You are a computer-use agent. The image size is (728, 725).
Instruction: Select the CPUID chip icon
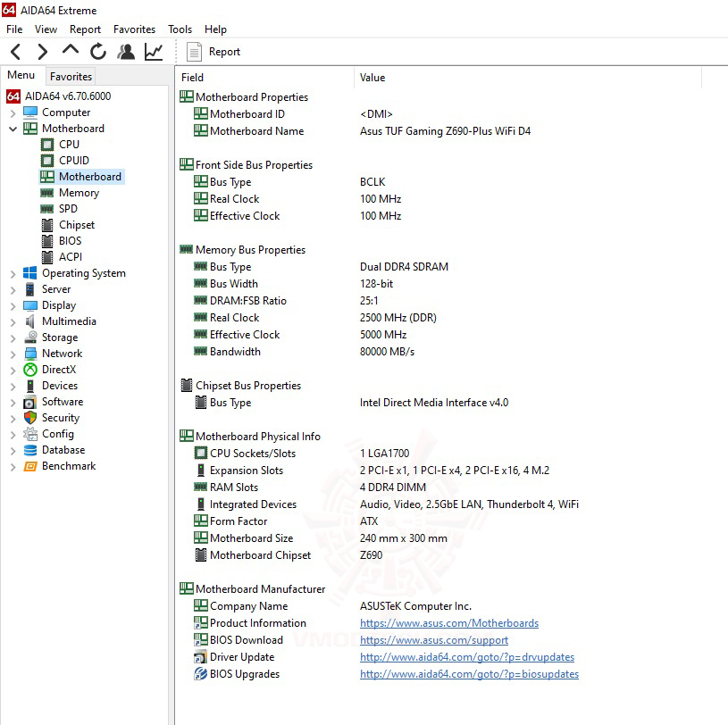coord(46,161)
